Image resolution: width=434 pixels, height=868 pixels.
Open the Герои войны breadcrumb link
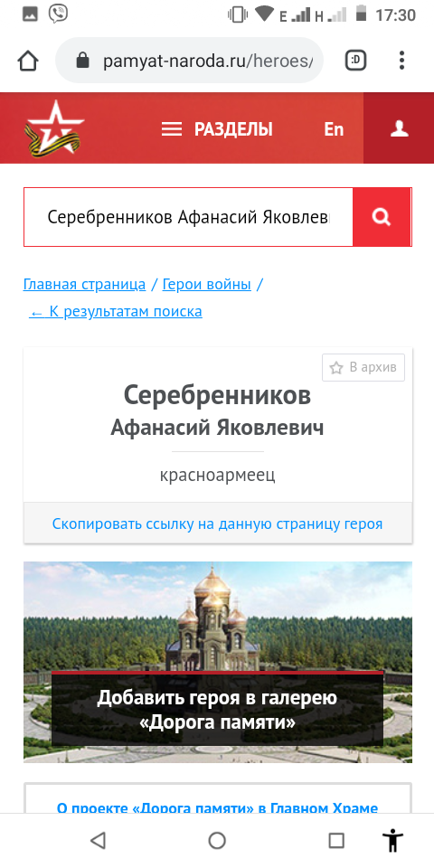coord(206,285)
